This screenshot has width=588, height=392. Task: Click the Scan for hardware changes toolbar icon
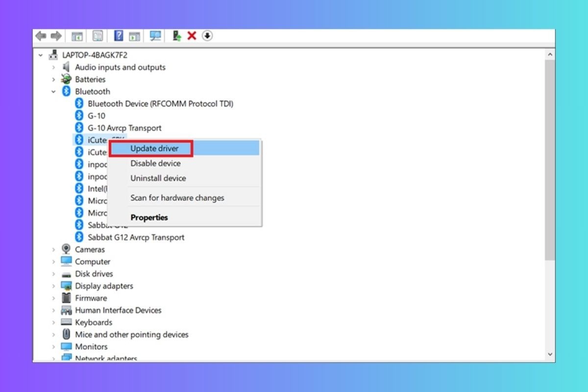155,35
